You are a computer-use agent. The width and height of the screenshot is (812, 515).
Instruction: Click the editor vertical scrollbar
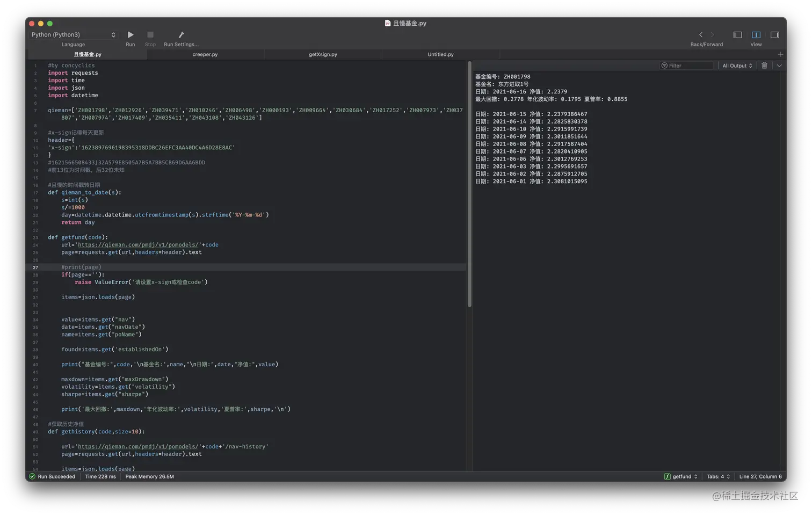(x=469, y=184)
